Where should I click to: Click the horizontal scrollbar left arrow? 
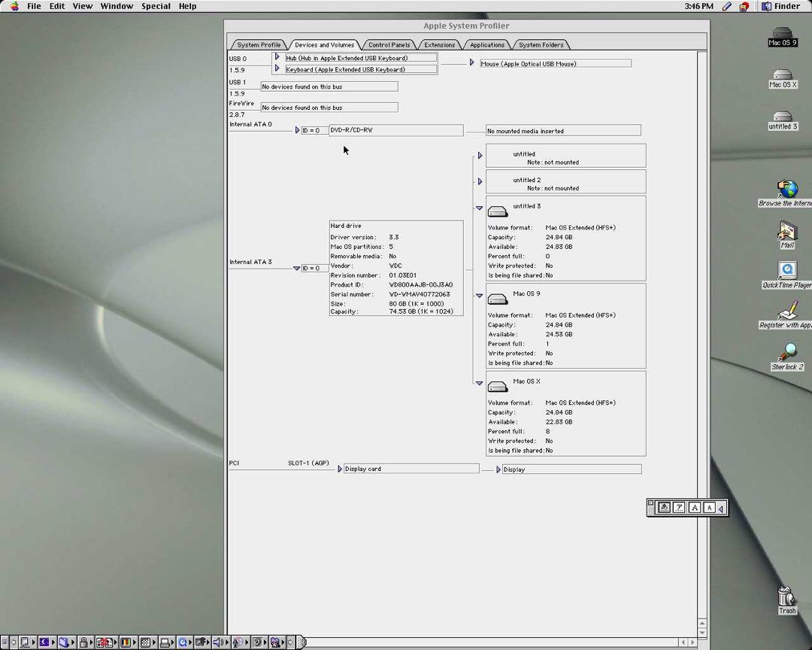[x=683, y=642]
